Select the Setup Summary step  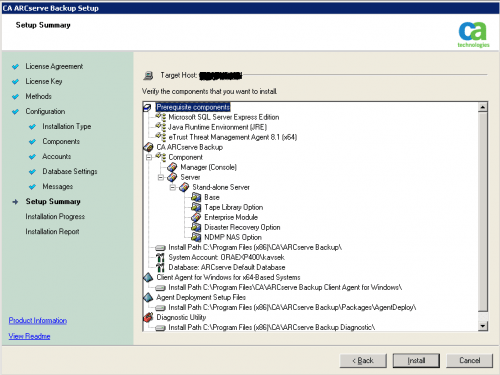tap(53, 201)
